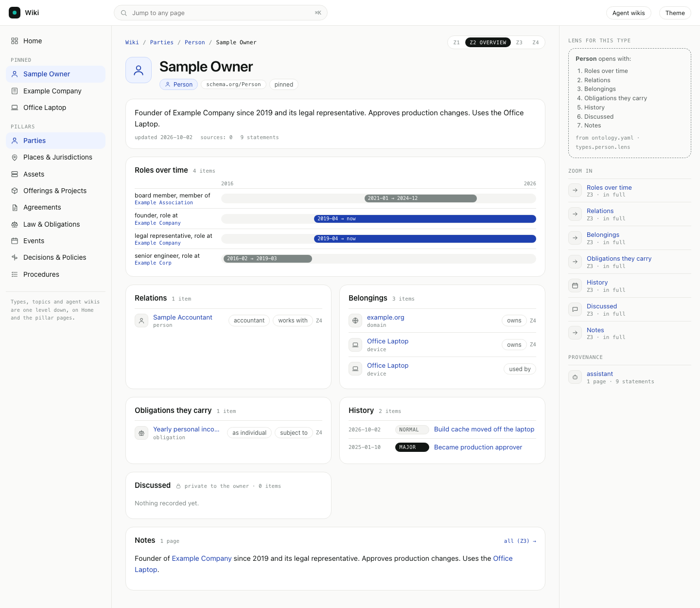Click the globe icon beside example.org
Screen dimensions: 700x608
point(355,321)
